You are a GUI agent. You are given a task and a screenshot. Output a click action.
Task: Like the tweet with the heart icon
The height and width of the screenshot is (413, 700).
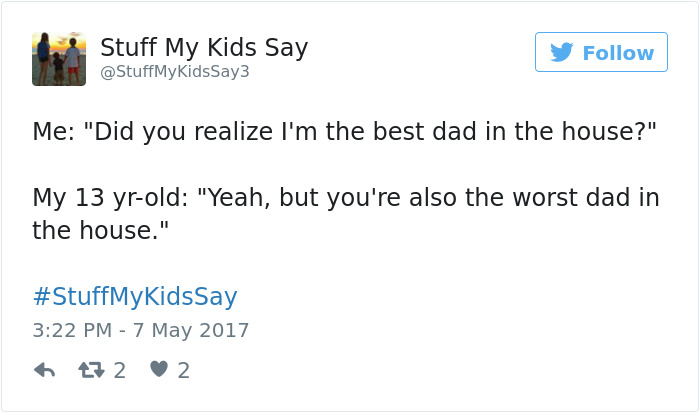[158, 370]
